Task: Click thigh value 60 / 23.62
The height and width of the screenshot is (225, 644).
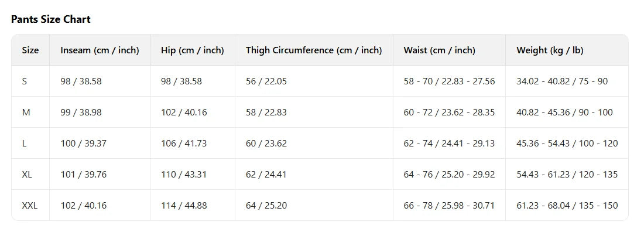Action: 266,144
